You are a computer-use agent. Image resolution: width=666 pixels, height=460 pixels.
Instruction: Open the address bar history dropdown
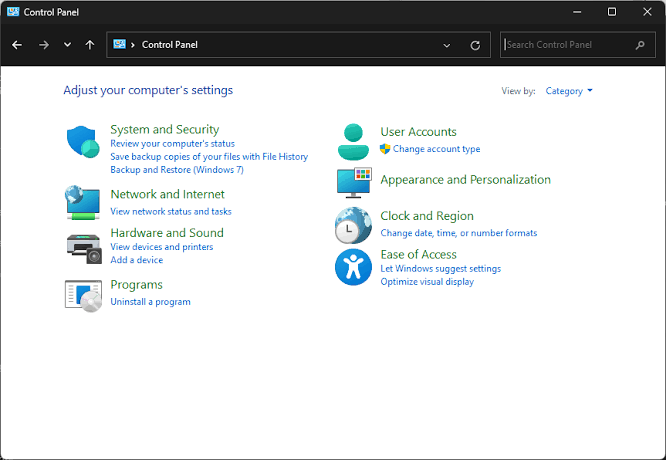pyautogui.click(x=446, y=45)
